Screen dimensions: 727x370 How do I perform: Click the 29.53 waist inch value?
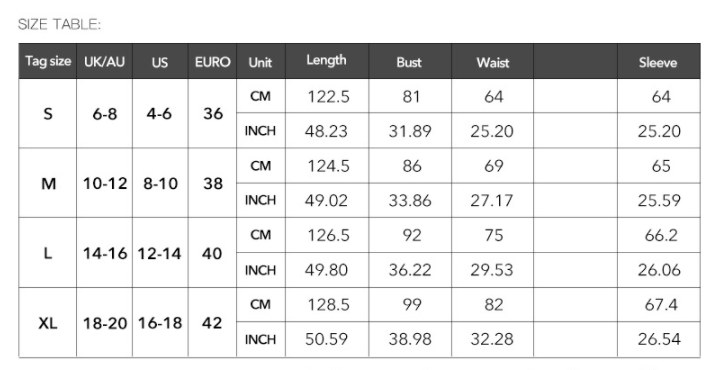[492, 270]
